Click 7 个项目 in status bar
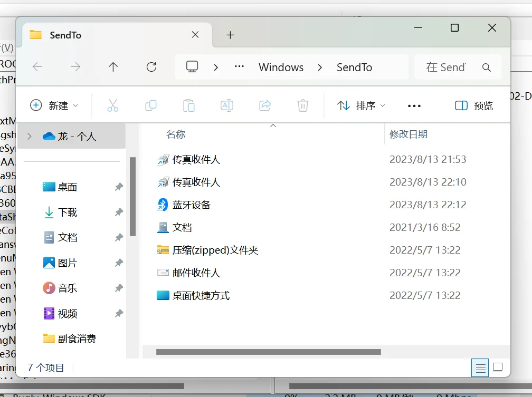The height and width of the screenshot is (397, 532). [x=45, y=368]
